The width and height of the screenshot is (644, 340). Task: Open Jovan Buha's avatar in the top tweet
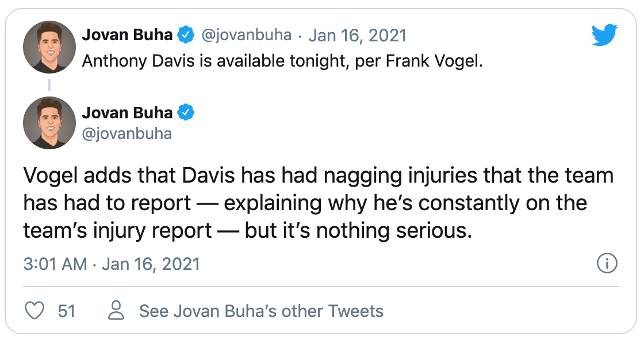(x=49, y=47)
